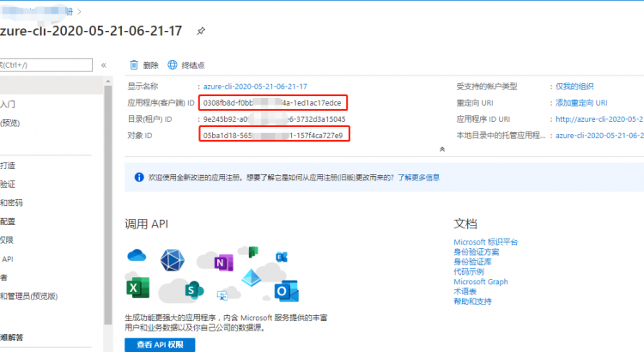Click the blue Outlook icon
644x352 pixels.
[x=286, y=290]
